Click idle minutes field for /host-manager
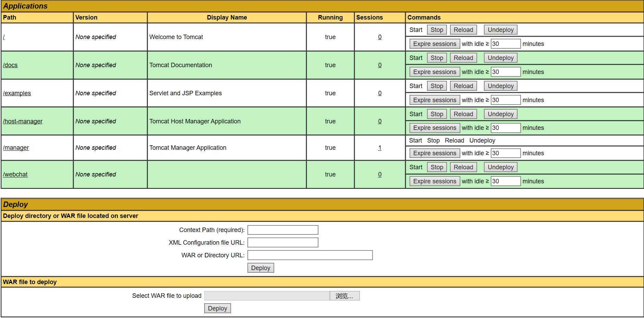Image resolution: width=644 pixels, height=318 pixels. tap(506, 128)
